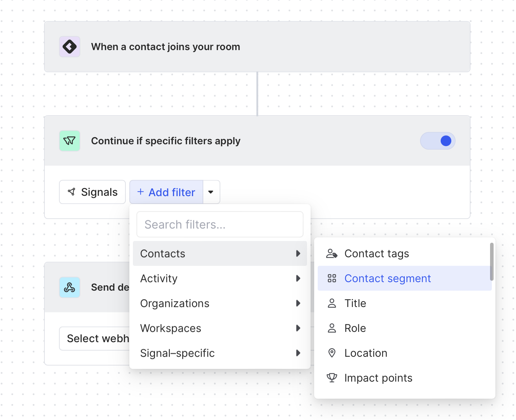
Task: Click the Search filters input field
Action: click(220, 225)
